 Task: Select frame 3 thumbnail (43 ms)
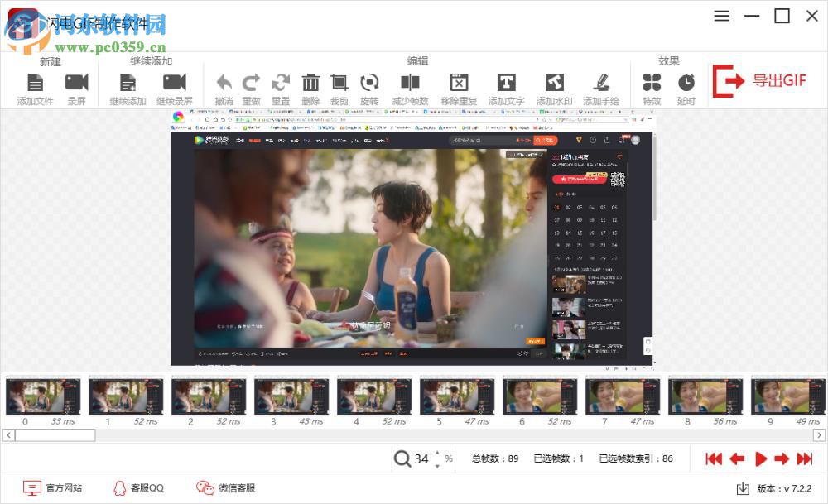click(x=291, y=396)
